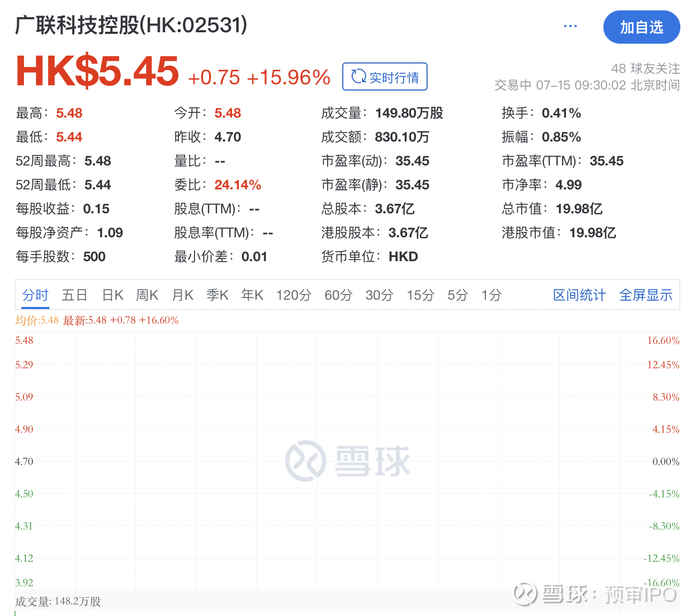Click the chart volume label 成交量: 148.2万股
Viewport: 697px width, 616px height.
(58, 601)
